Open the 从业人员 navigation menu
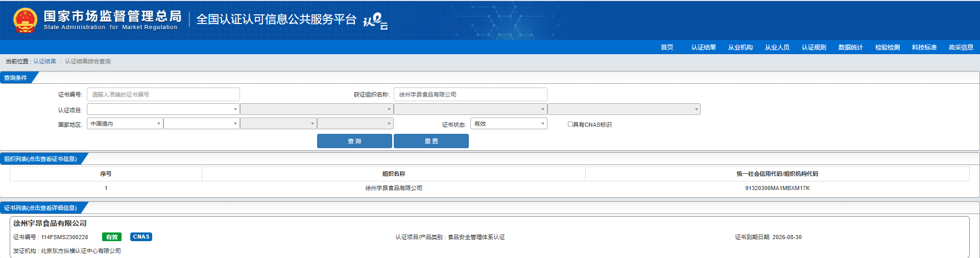 777,48
